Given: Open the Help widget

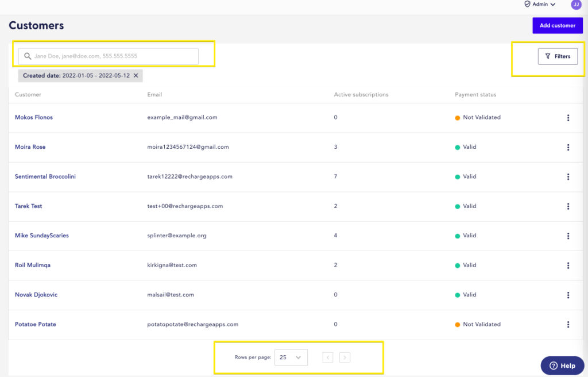Looking at the screenshot, I should pyautogui.click(x=562, y=366).
